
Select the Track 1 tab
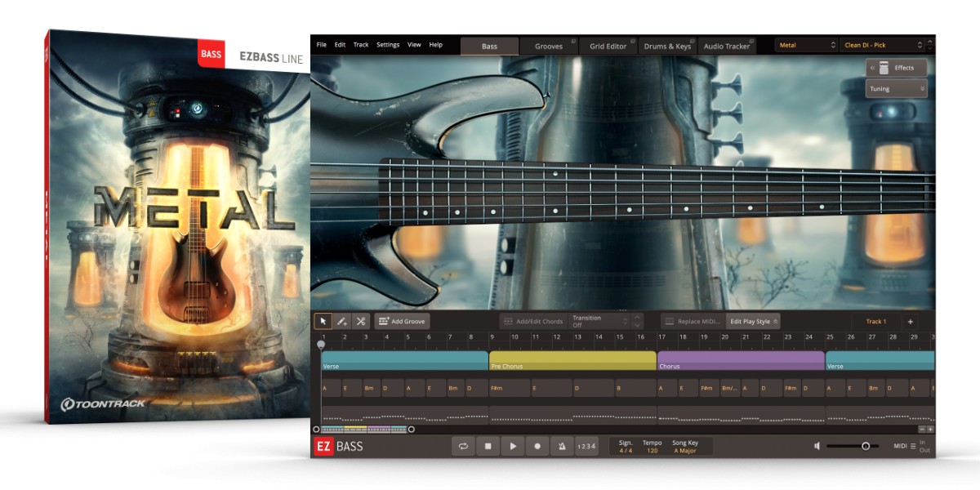pyautogui.click(x=875, y=322)
